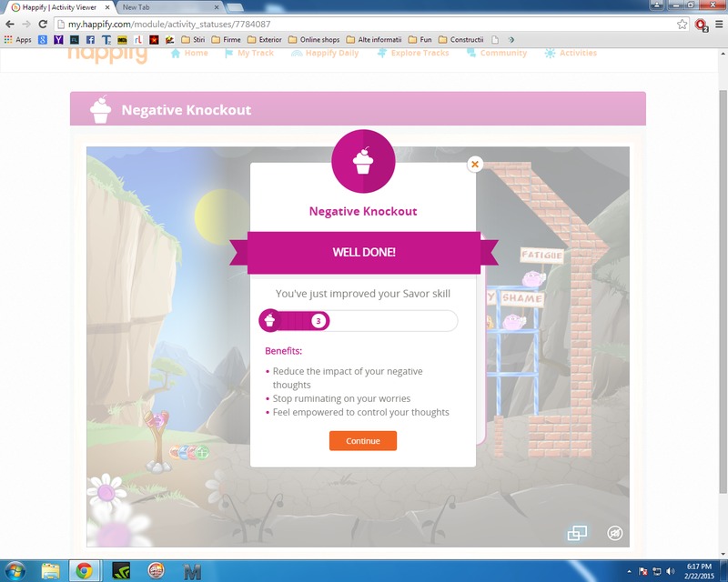Open the Windows Start menu
Screen dimensions: 728x582
(x=15, y=571)
